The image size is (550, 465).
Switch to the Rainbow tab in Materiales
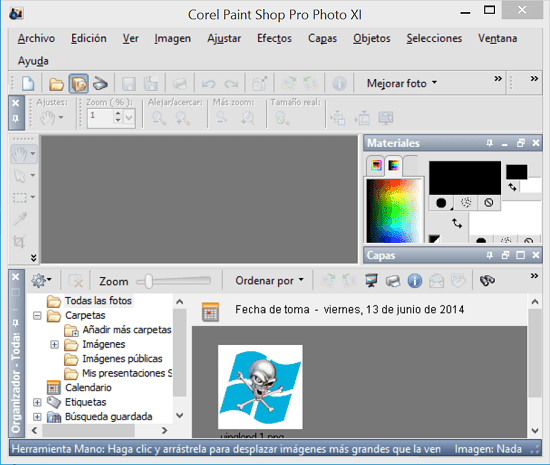(x=393, y=165)
